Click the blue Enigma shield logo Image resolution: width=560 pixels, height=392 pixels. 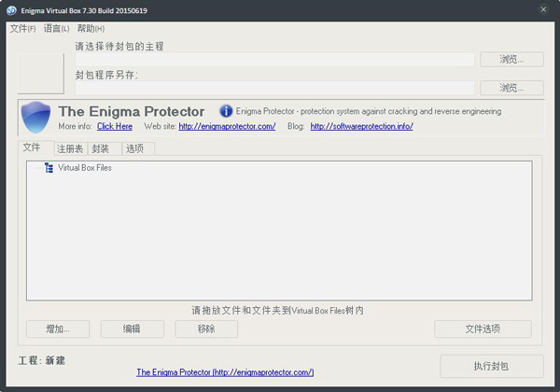[x=35, y=117]
